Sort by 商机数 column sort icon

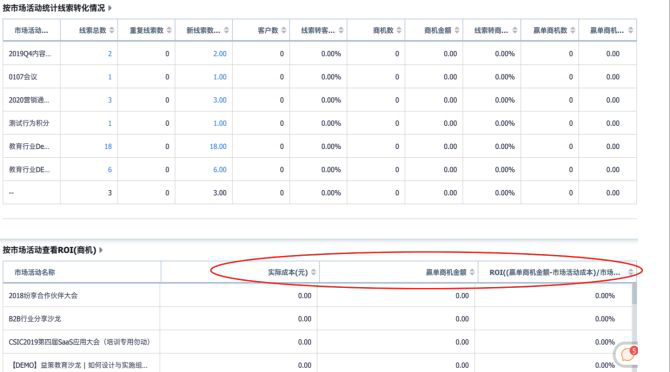[x=399, y=30]
